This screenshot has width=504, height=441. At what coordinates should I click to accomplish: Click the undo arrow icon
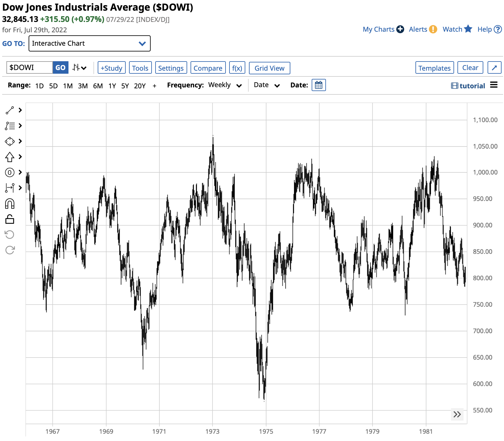(10, 235)
